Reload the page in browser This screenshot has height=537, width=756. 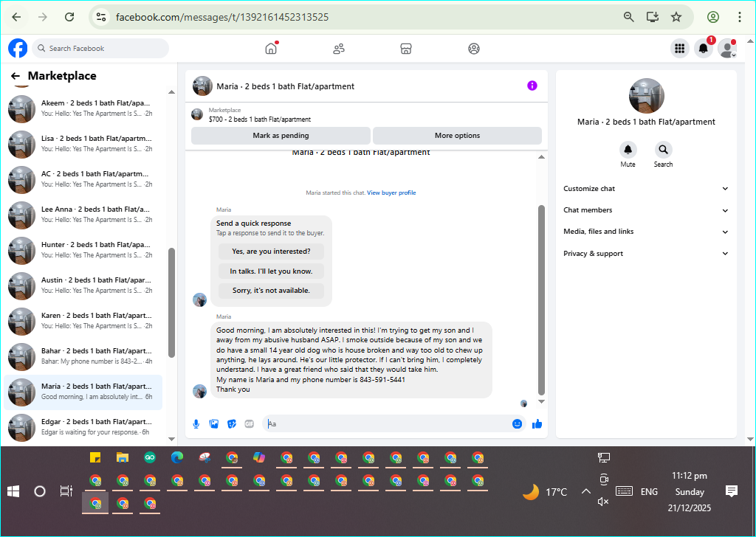[x=69, y=18]
